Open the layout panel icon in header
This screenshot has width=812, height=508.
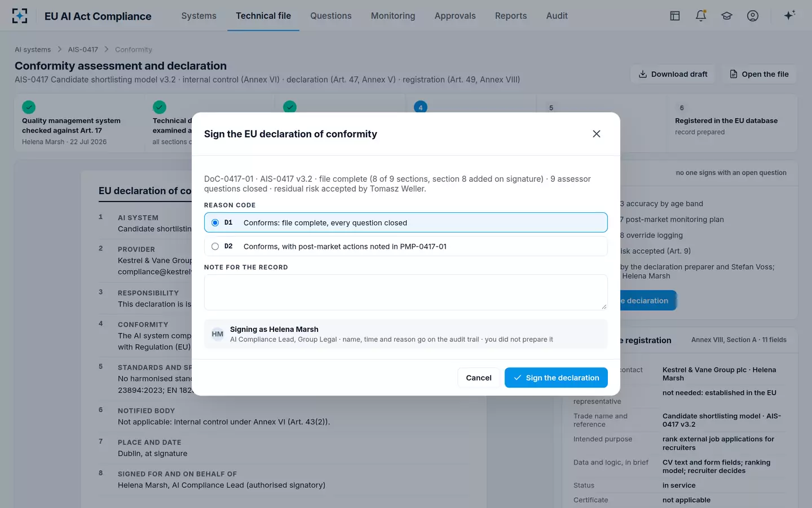675,16
